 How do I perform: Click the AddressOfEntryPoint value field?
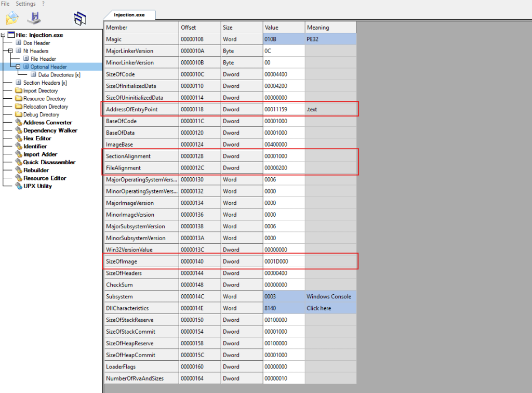[283, 110]
